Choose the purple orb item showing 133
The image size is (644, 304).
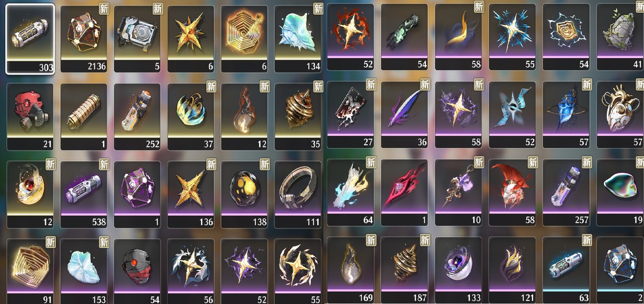coord(459,270)
